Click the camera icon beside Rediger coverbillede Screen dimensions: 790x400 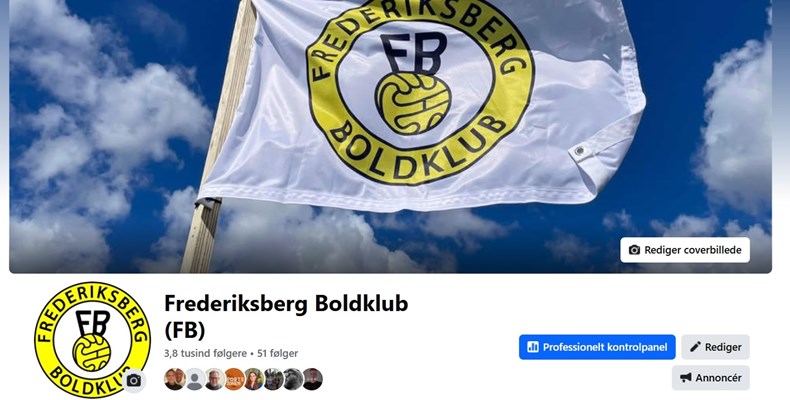coord(634,250)
